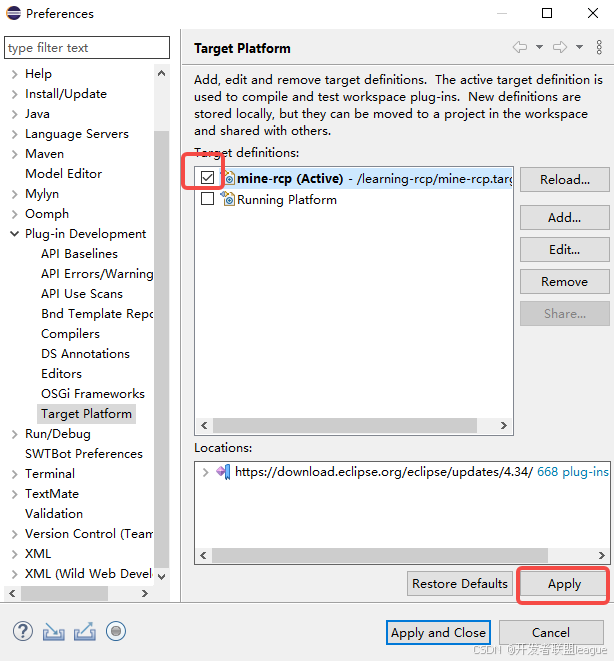614x661 pixels.
Task: Click the Locations horizontal scrollbar thumb
Action: (x=380, y=556)
